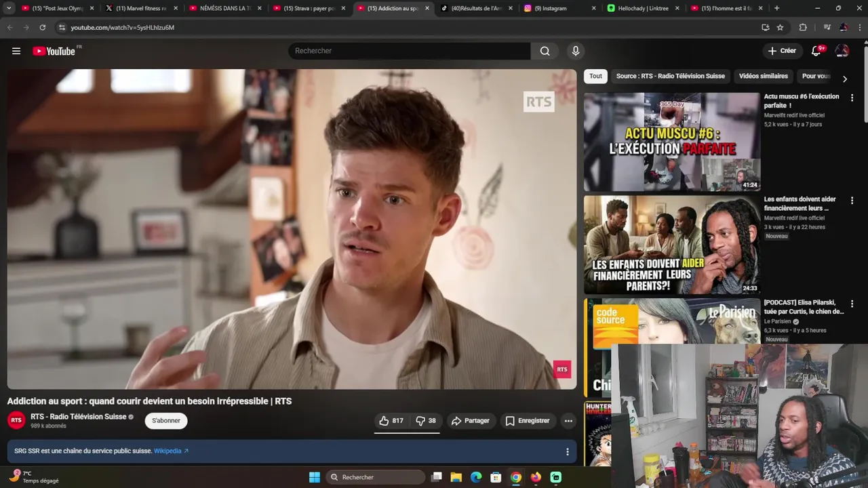Save video with Enregistrer button
The image size is (868, 488).
point(528,421)
